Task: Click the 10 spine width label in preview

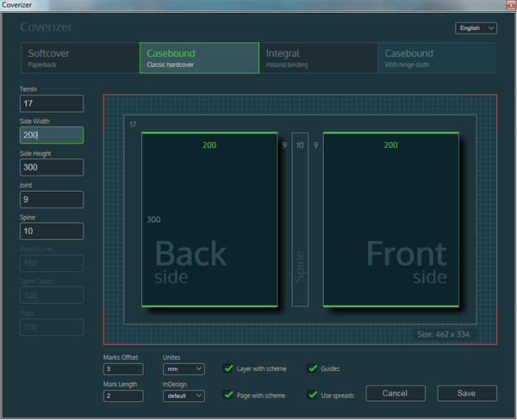Action: click(x=300, y=145)
